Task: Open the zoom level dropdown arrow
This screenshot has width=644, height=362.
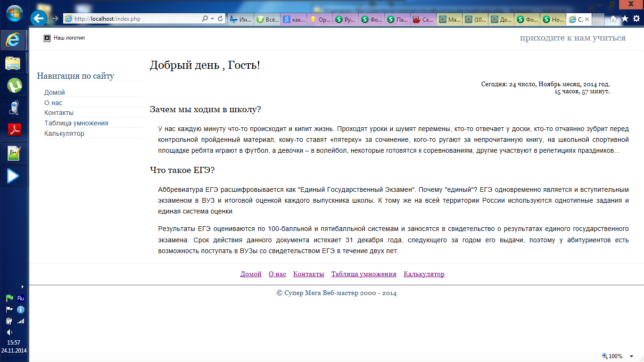Action: pyautogui.click(x=632, y=356)
